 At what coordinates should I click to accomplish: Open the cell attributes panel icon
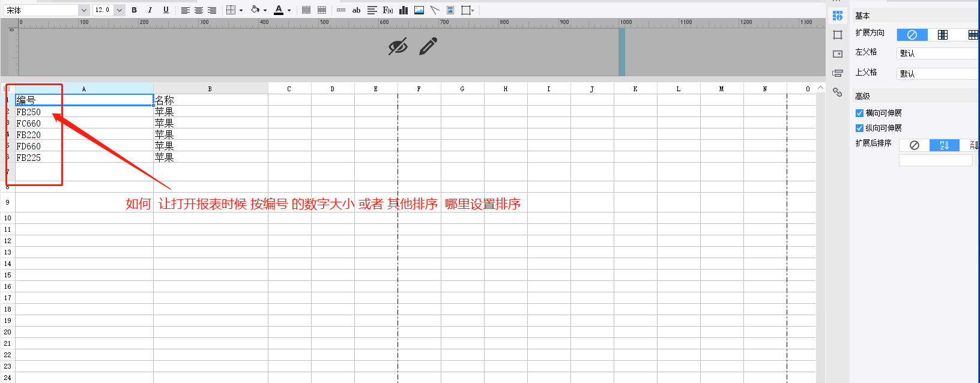pos(838,16)
